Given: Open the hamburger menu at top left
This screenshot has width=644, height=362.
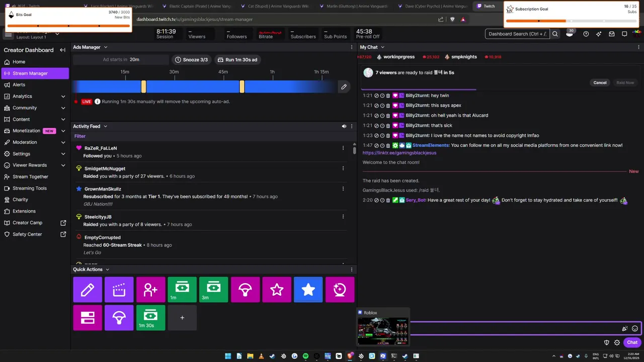Looking at the screenshot, I should pos(9,34).
